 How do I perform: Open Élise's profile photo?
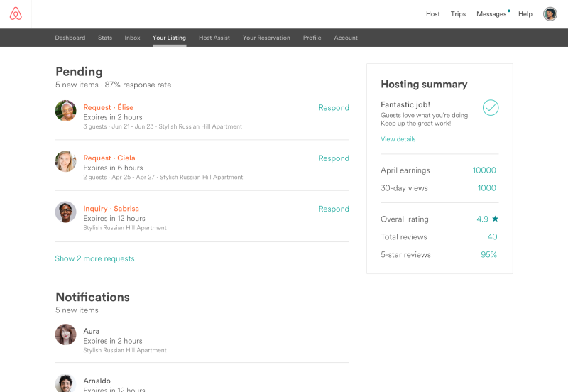point(65,111)
